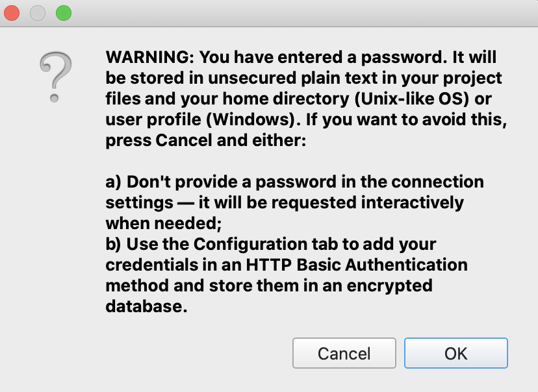The width and height of the screenshot is (538, 392).
Task: Click the word '(Windows)' in the message
Action: [x=253, y=119]
